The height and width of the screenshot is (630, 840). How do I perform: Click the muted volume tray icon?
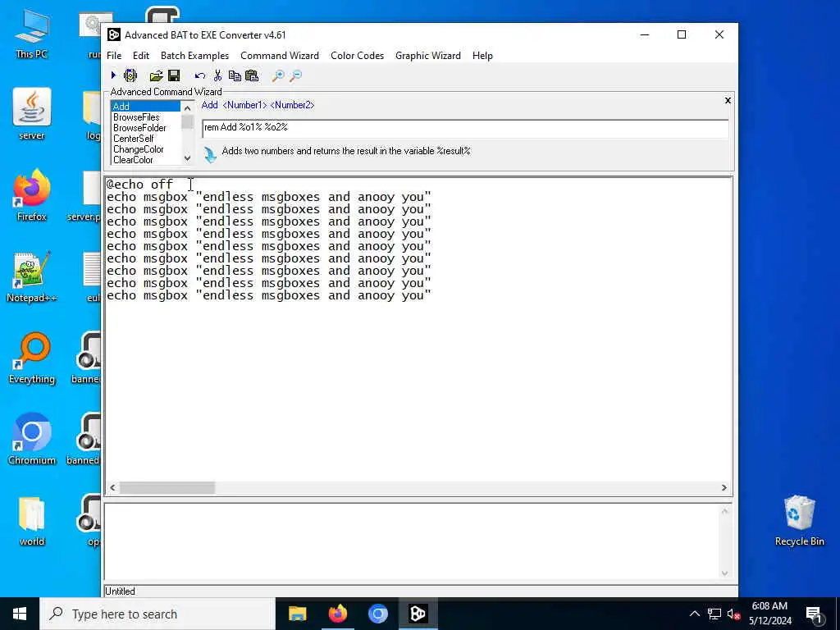[733, 614]
